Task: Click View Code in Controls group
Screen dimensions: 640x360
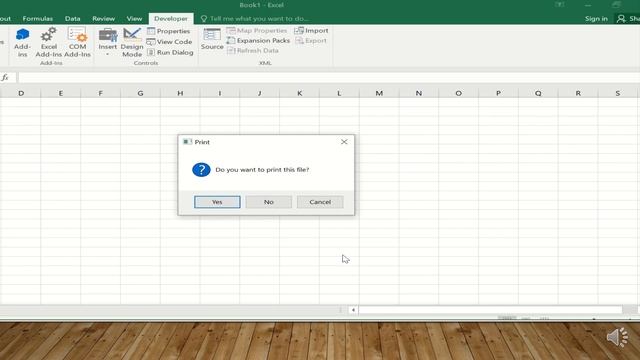Action: tap(169, 42)
